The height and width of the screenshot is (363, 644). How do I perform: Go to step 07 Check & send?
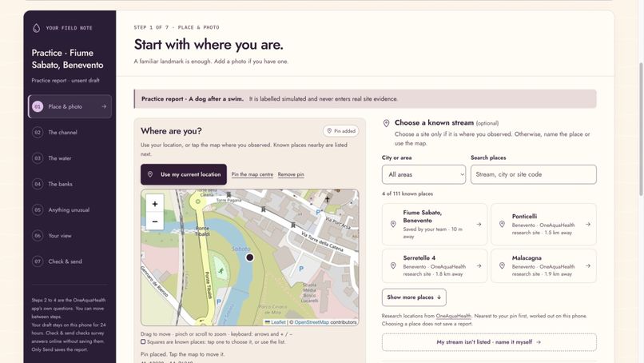(70, 261)
